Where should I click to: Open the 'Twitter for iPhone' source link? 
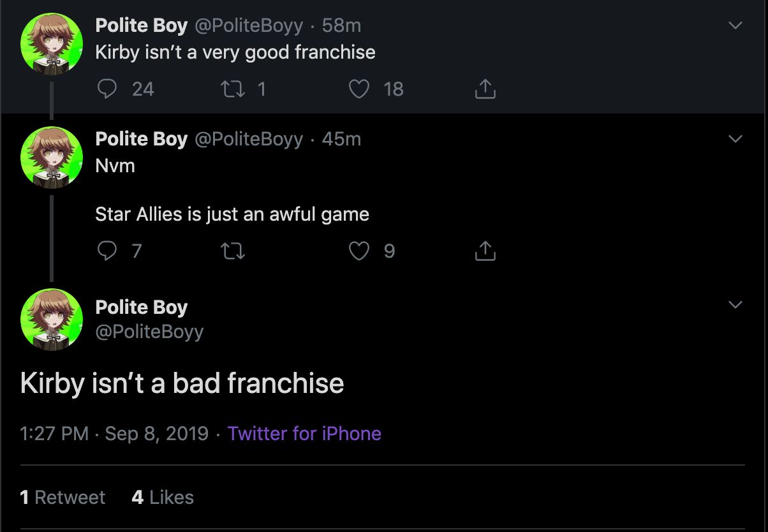[304, 434]
